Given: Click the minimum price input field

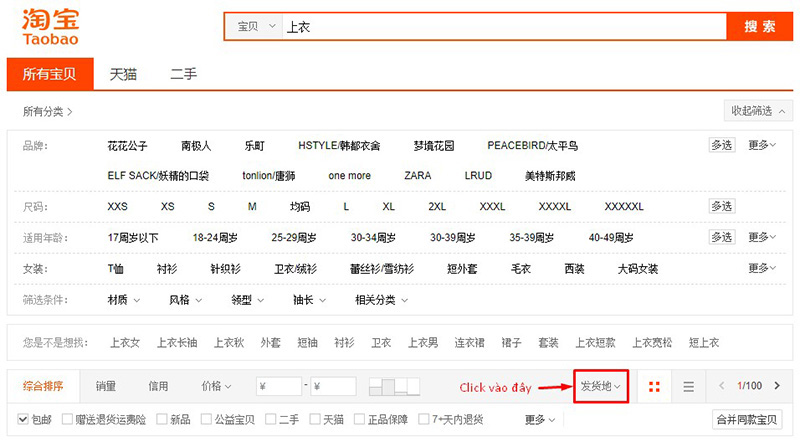Looking at the screenshot, I should [278, 386].
